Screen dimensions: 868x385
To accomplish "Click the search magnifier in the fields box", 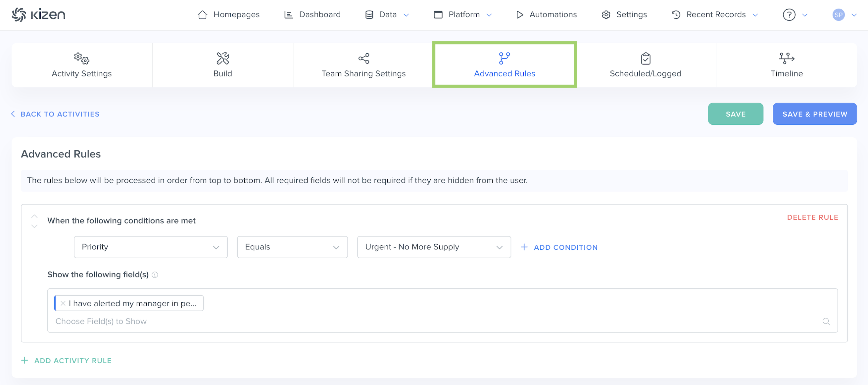I will pos(826,321).
